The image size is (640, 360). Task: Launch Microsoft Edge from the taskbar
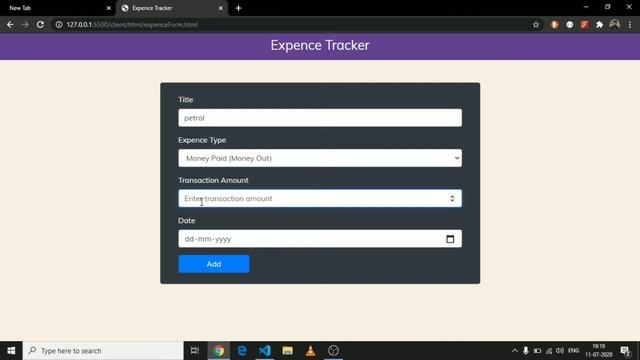pyautogui.click(x=242, y=351)
